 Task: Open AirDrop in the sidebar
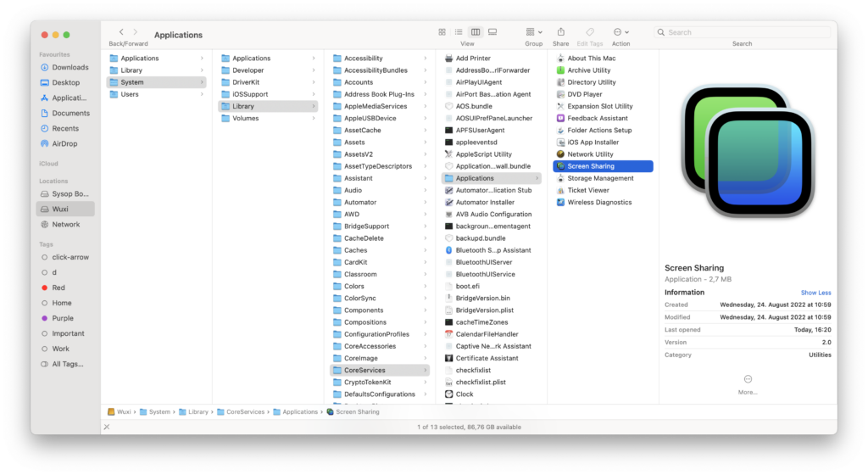(x=65, y=143)
